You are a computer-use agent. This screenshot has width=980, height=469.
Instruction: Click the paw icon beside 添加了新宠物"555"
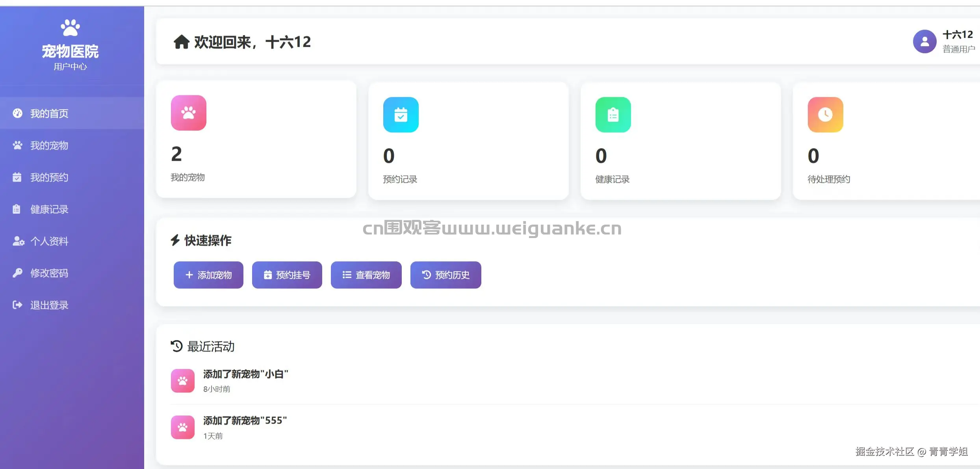183,427
